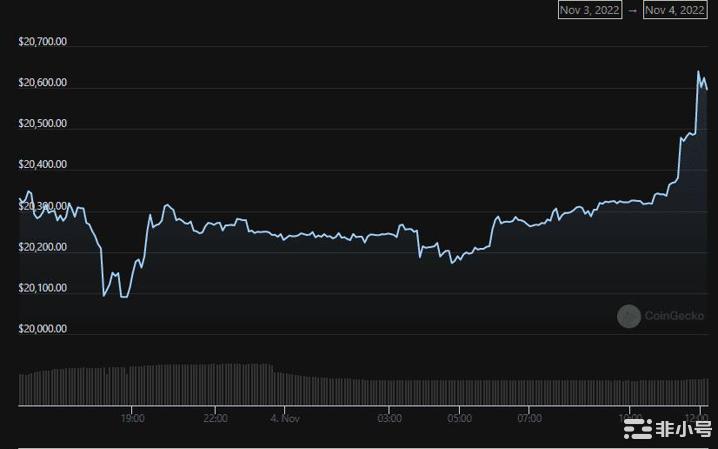
Task: Open the Nov 3, 2022 start date field
Action: click(590, 10)
